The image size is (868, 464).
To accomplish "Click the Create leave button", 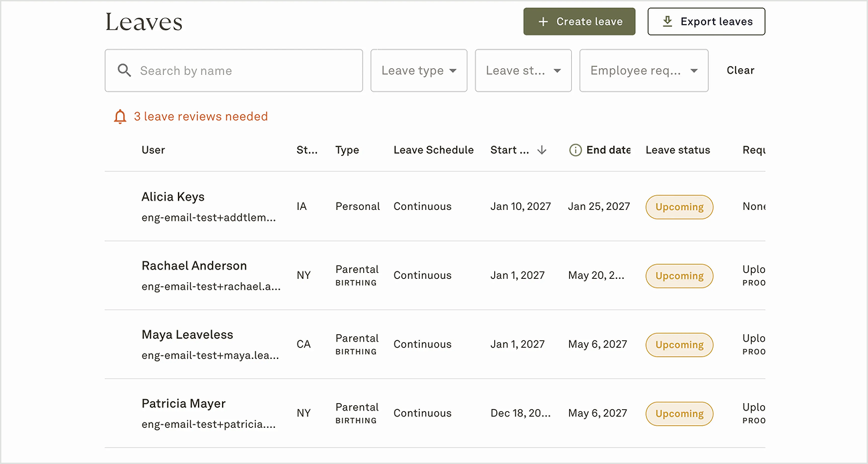I will click(x=579, y=21).
